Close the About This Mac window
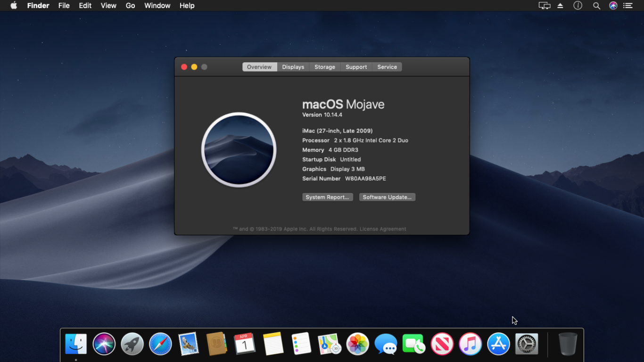This screenshot has height=362, width=644. 184,67
